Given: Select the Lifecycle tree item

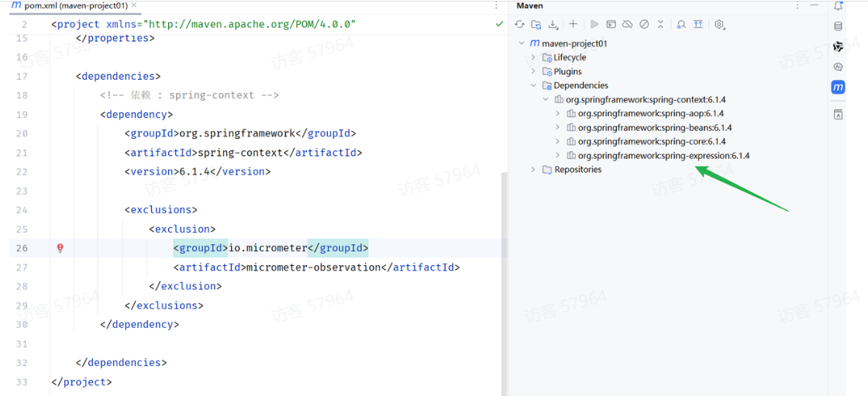Looking at the screenshot, I should 570,57.
